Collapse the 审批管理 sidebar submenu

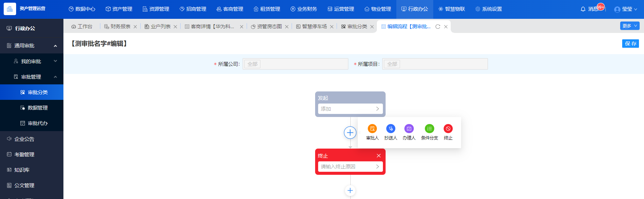click(x=32, y=77)
